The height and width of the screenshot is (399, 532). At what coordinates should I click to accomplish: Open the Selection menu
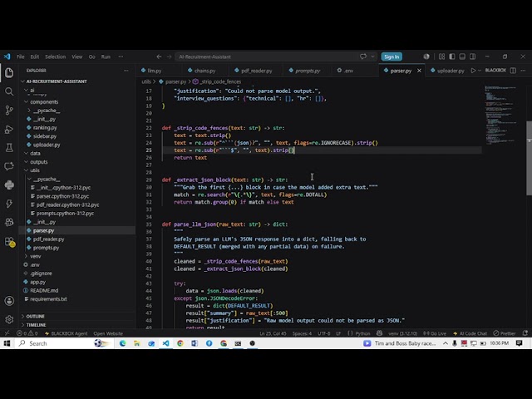pos(56,57)
